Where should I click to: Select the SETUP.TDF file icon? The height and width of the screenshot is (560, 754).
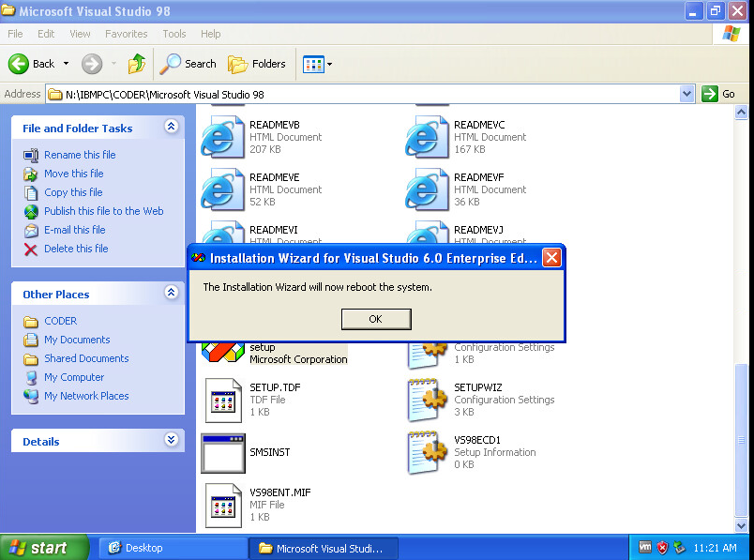pyautogui.click(x=223, y=401)
